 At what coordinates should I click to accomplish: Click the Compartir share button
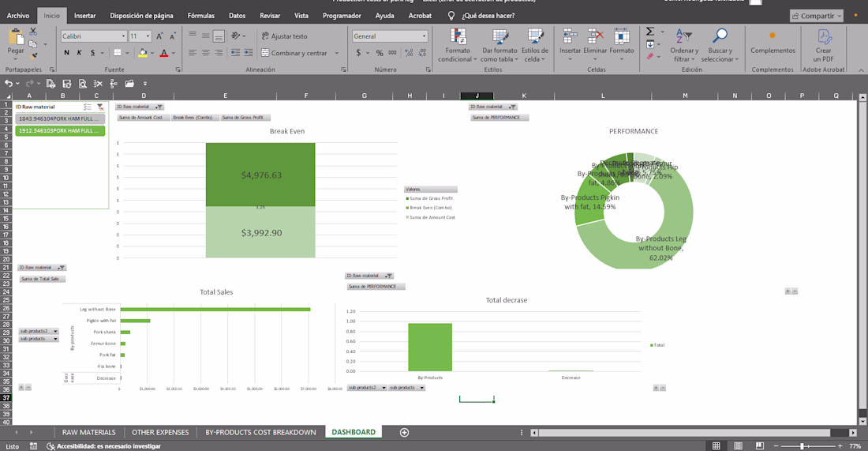816,16
